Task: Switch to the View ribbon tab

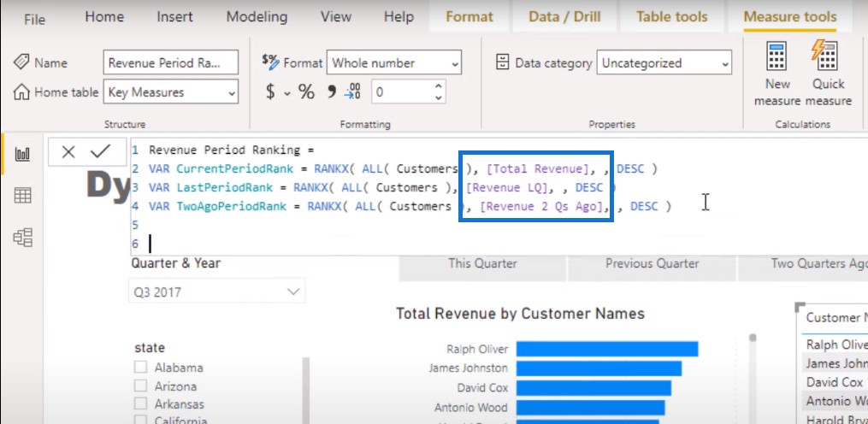Action: click(335, 16)
